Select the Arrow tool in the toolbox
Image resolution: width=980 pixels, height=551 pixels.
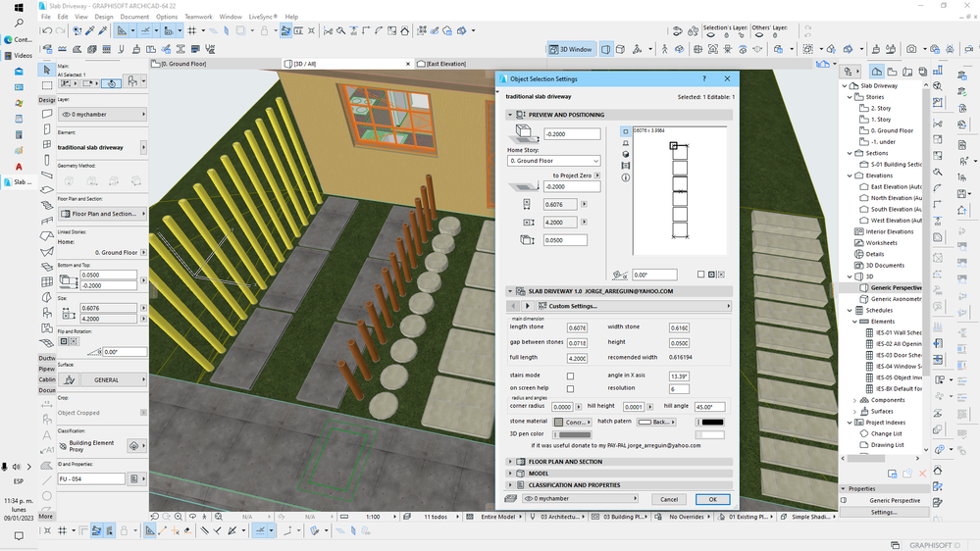pos(46,70)
